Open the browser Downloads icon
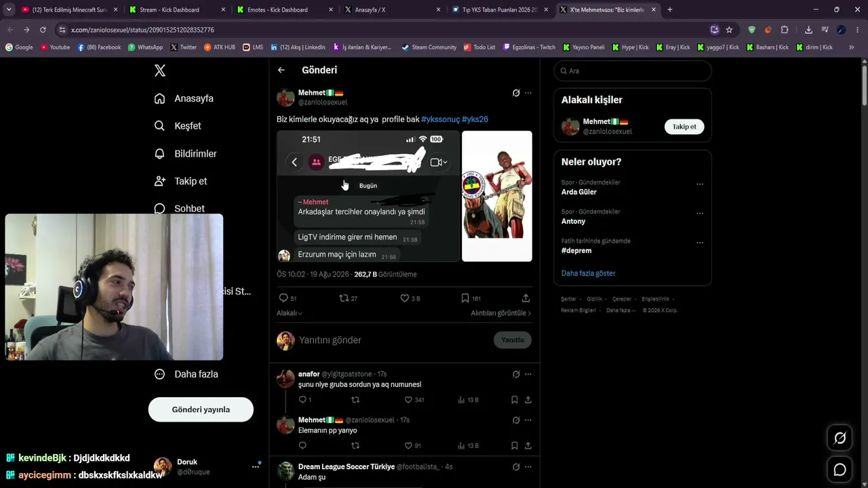The height and width of the screenshot is (488, 868). (808, 30)
